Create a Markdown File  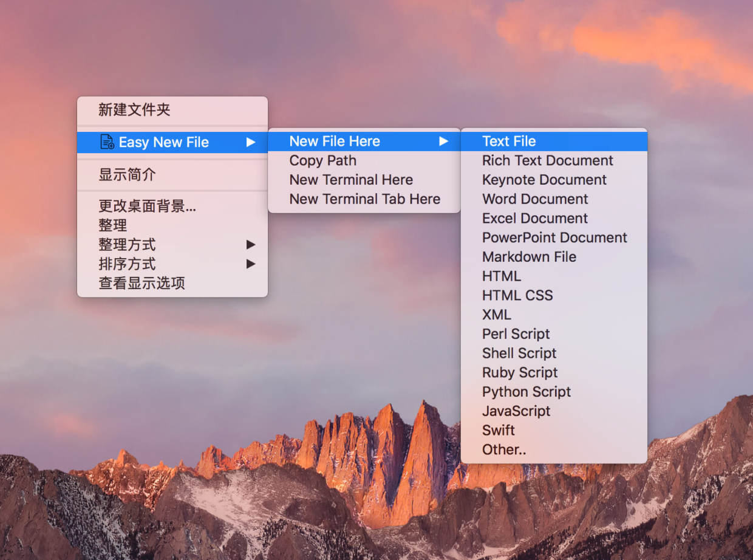(554, 257)
